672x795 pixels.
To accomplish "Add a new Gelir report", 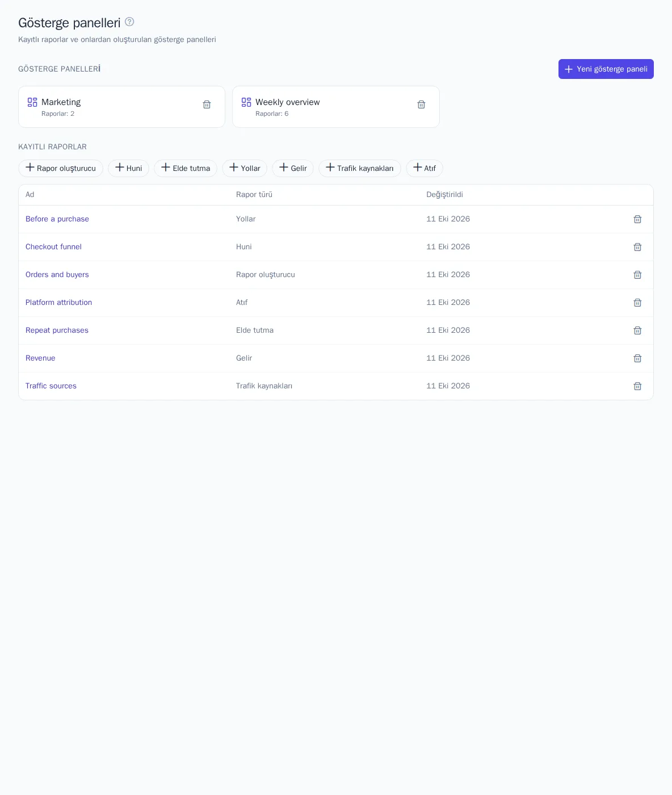I will (x=293, y=168).
